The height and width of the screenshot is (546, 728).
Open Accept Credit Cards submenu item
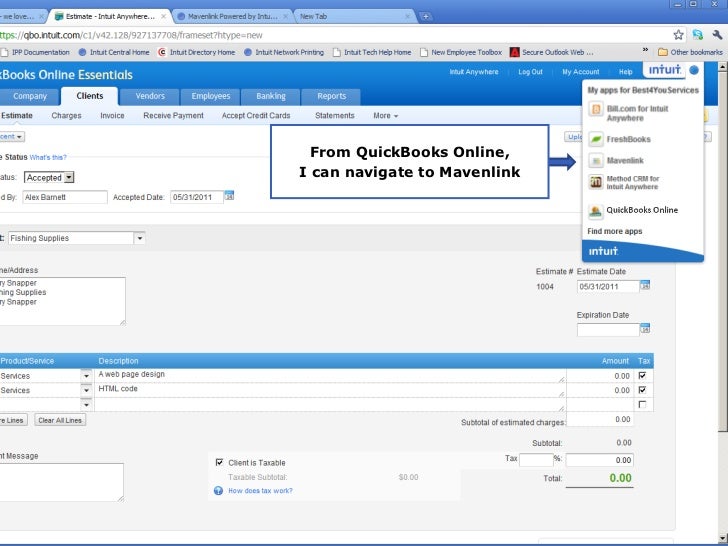coord(256,116)
